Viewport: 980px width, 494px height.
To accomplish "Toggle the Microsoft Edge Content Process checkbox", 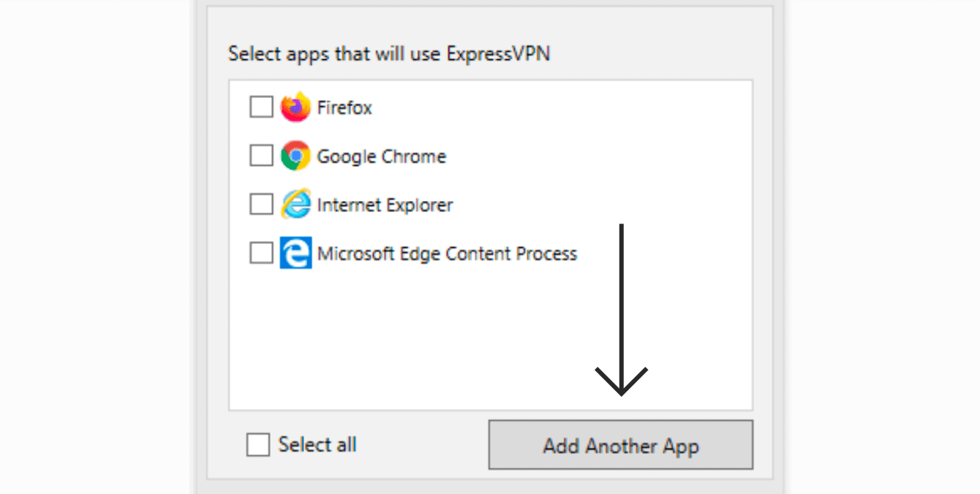I will coord(261,254).
